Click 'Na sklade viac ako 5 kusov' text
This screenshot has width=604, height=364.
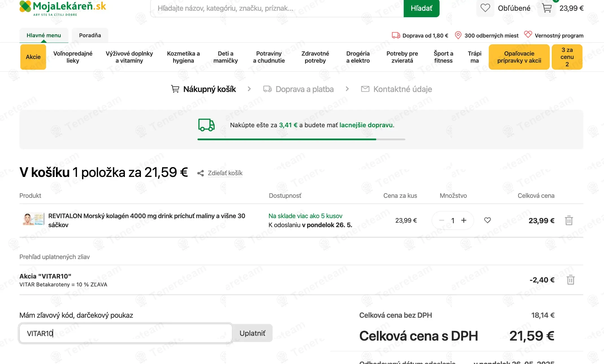(305, 216)
